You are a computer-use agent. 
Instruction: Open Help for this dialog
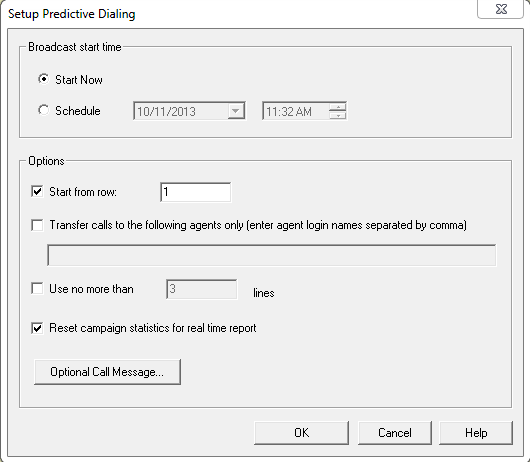point(476,433)
